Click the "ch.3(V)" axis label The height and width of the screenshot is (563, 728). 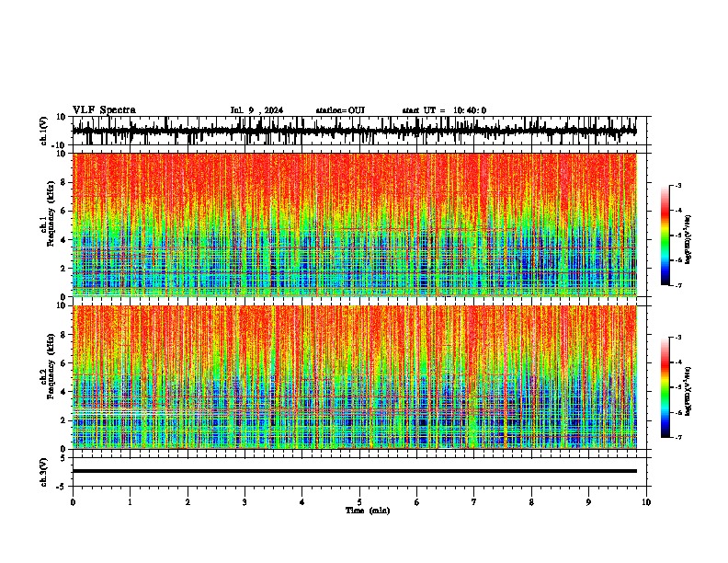[44, 472]
